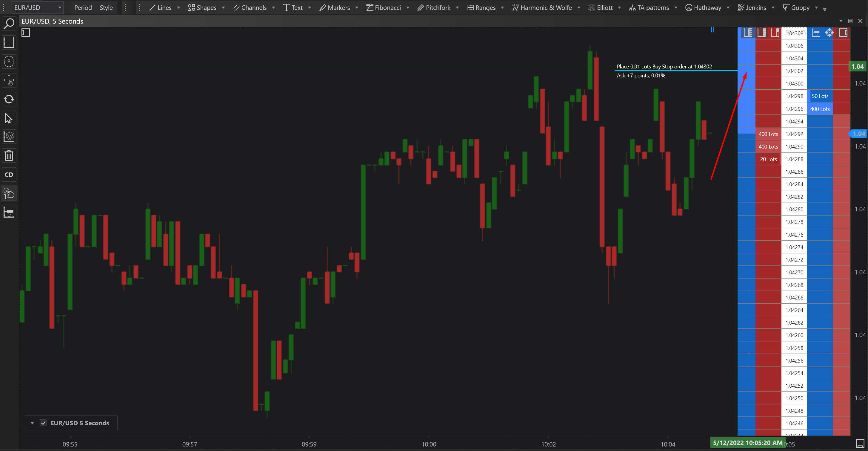Viewport: 868px width, 451px height.
Task: Click the trash delete objects icon
Action: pyautogui.click(x=9, y=156)
